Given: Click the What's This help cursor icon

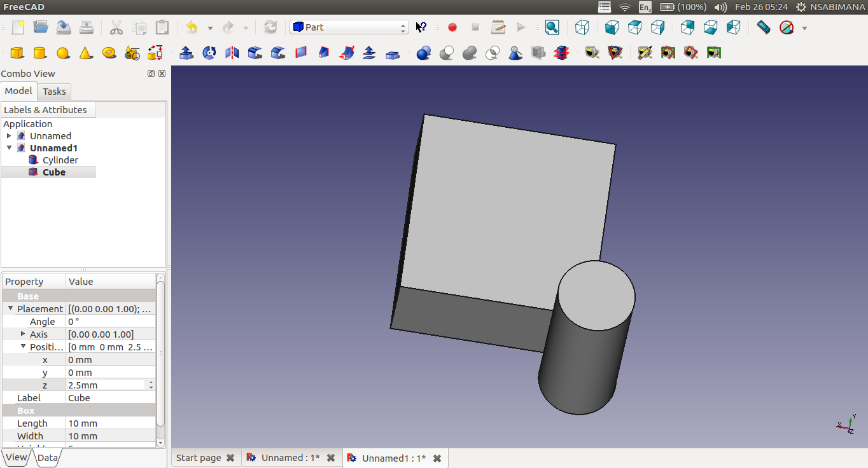Looking at the screenshot, I should click(x=421, y=27).
